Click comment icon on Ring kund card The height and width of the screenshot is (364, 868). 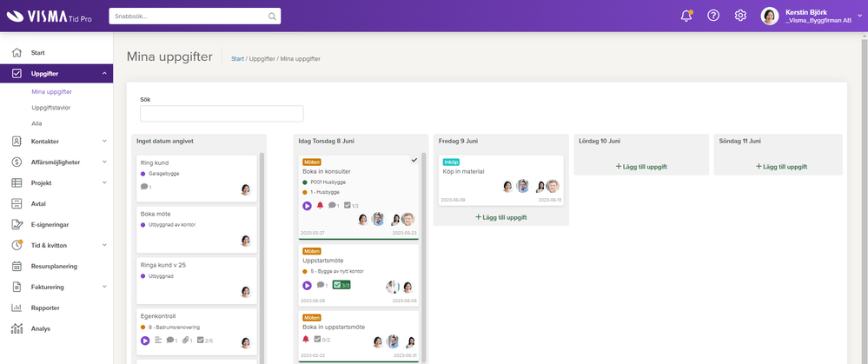coord(144,187)
